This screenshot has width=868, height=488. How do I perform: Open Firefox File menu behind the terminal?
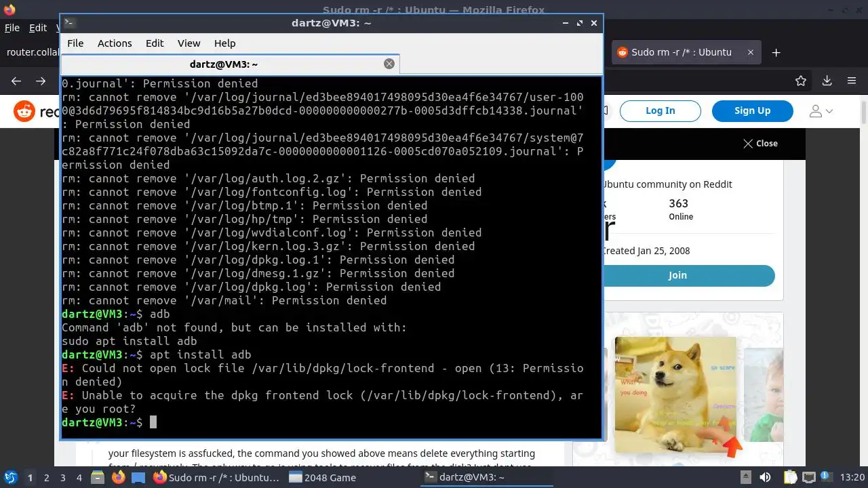(12, 28)
